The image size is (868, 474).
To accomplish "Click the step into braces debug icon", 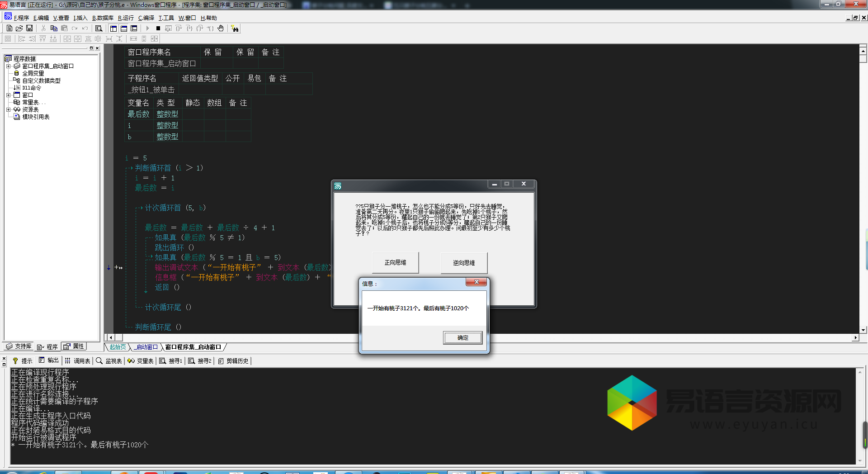I will (189, 28).
